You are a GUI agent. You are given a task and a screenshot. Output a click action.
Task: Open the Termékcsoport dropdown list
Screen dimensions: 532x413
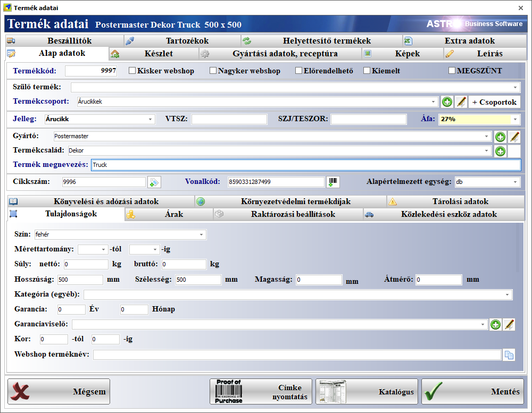pyautogui.click(x=433, y=102)
